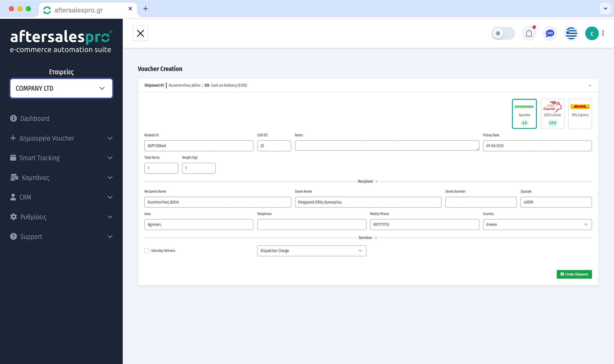Screen dimensions: 614x364
Task: Click the empty Telephone field
Action: tap(312, 224)
